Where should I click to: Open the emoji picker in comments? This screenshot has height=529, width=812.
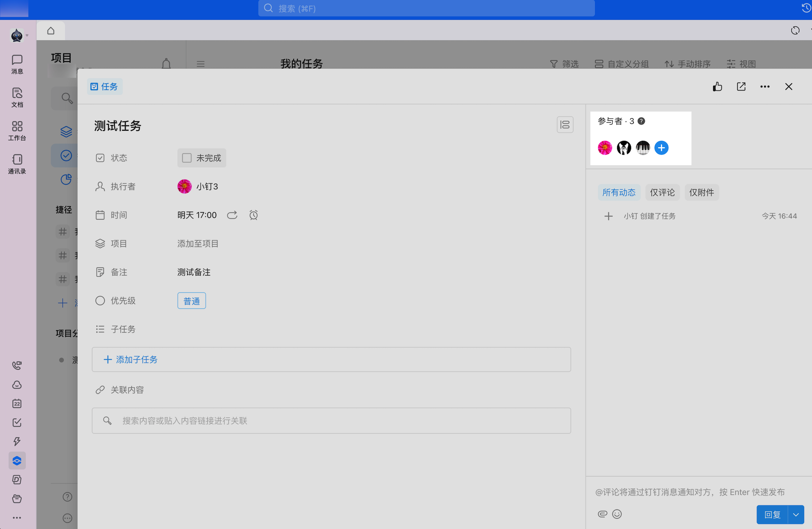[617, 514]
